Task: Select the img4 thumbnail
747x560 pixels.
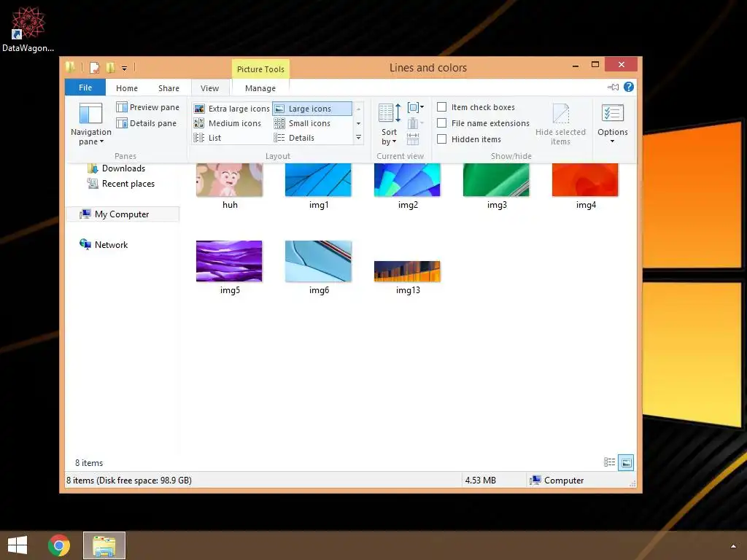Action: point(585,179)
